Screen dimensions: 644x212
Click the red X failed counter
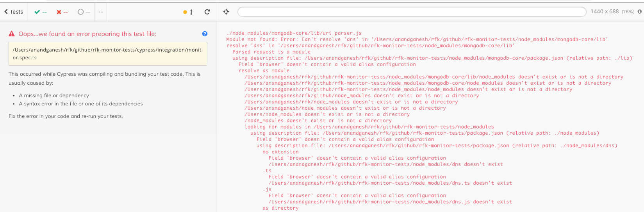[62, 12]
